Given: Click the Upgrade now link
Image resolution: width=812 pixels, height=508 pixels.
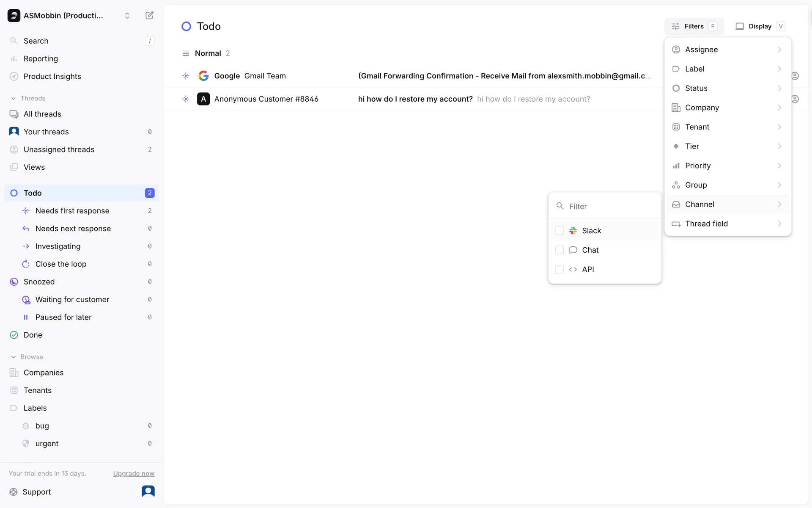Looking at the screenshot, I should 134,473.
